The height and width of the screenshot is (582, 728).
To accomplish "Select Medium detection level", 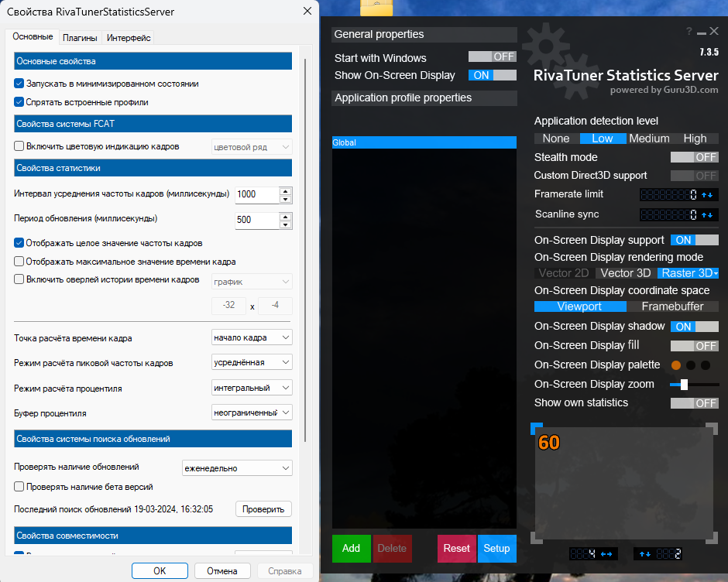I will coord(649,139).
